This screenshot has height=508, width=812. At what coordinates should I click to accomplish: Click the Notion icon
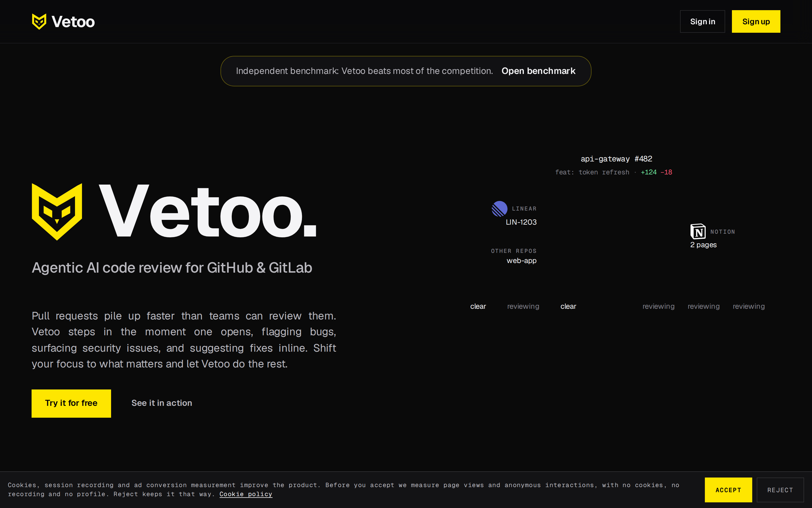[698, 231]
